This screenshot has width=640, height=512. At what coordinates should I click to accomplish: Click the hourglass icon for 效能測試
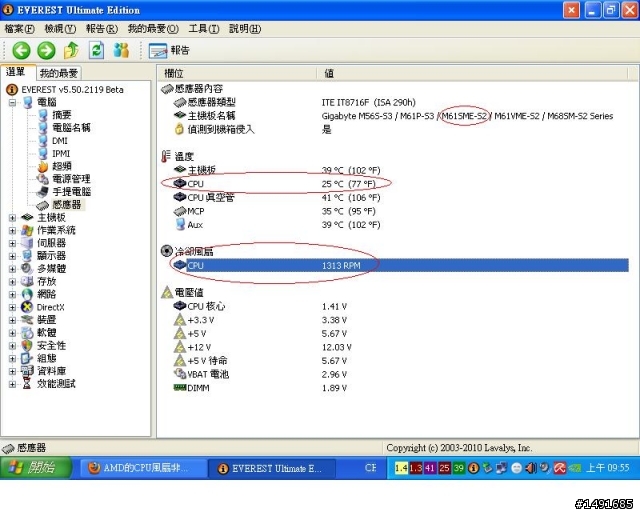coord(27,384)
